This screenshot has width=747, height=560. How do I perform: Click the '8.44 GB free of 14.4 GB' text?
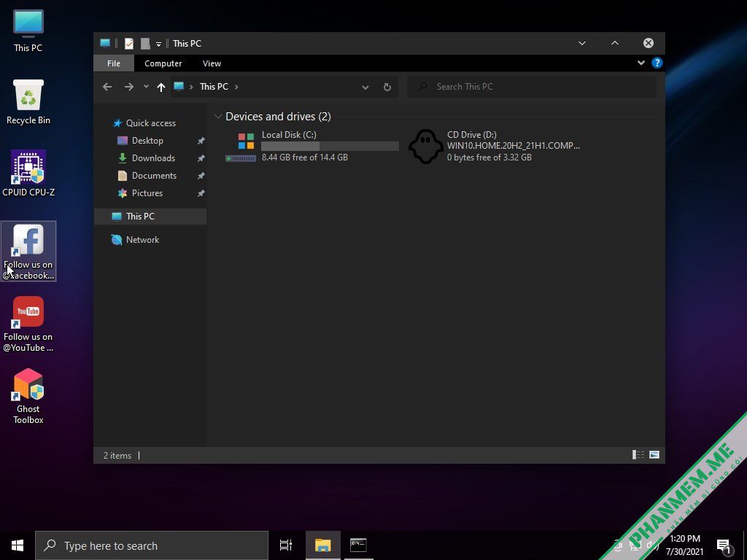coord(305,157)
